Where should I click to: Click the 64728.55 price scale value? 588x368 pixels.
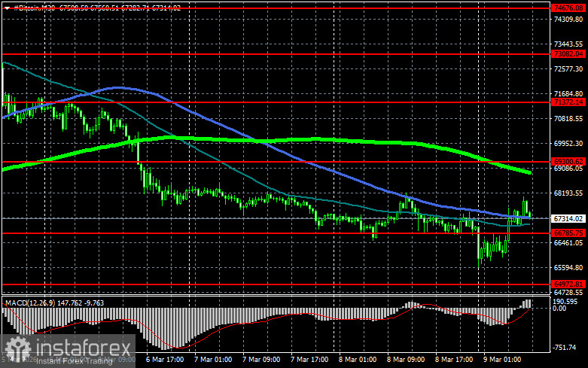568,292
